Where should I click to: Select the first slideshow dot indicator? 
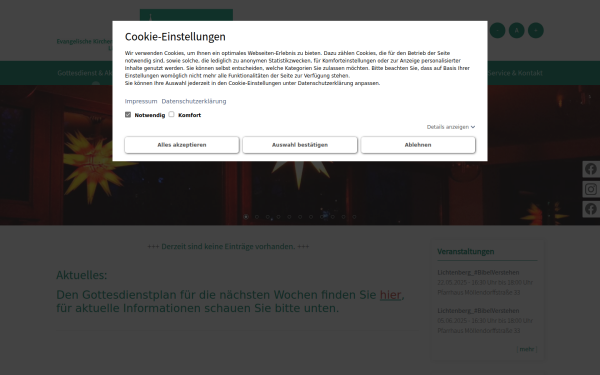pos(246,217)
